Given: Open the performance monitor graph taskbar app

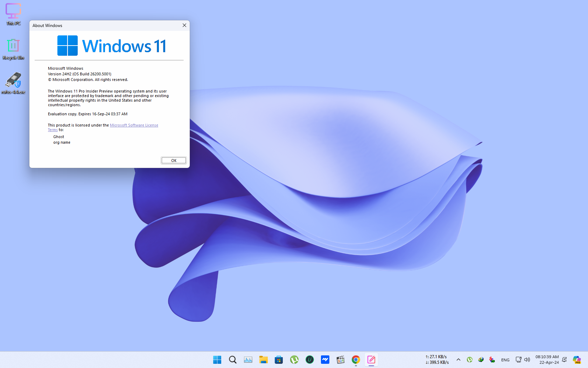Looking at the screenshot, I should tap(248, 360).
